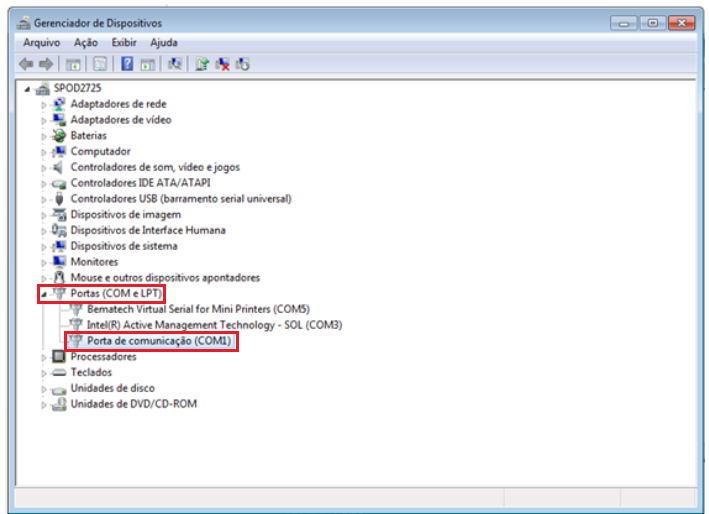Expand Dispositivos de sistema arrow
Screen dimensions: 709x514
tap(44, 247)
